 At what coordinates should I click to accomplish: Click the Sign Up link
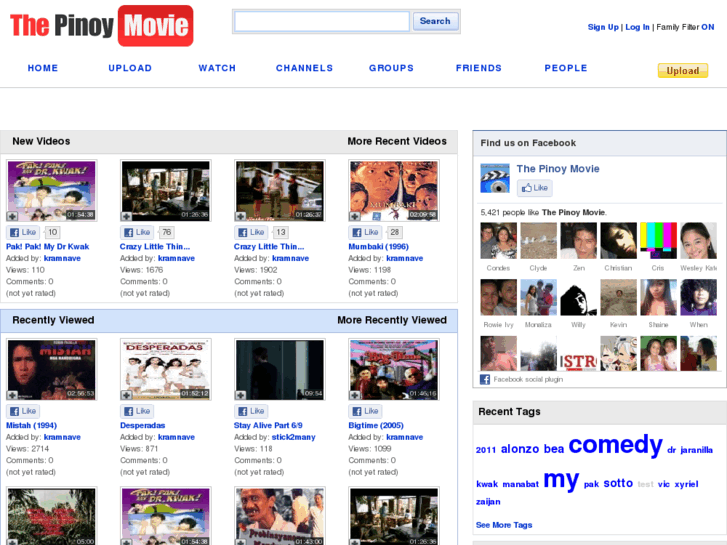point(603,27)
